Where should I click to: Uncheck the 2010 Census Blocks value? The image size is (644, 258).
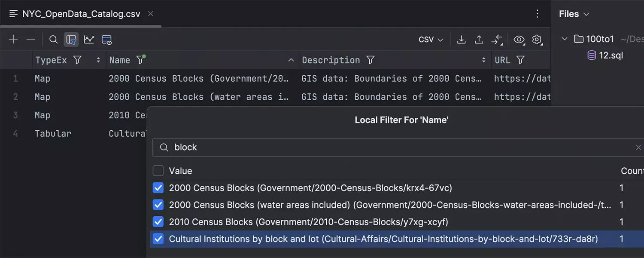pyautogui.click(x=158, y=222)
